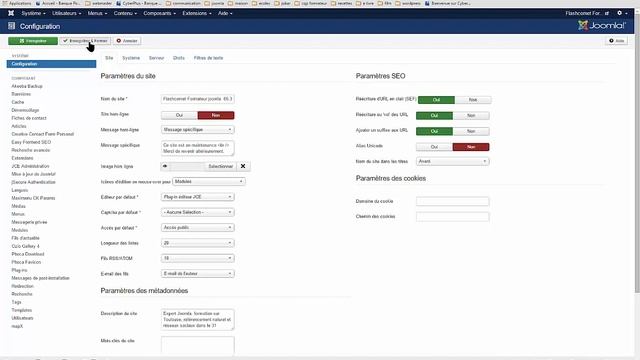Viewport: 640px width, 360px height.
Task: Open the Nom du site dans les titres dropdown
Action: 453,161
